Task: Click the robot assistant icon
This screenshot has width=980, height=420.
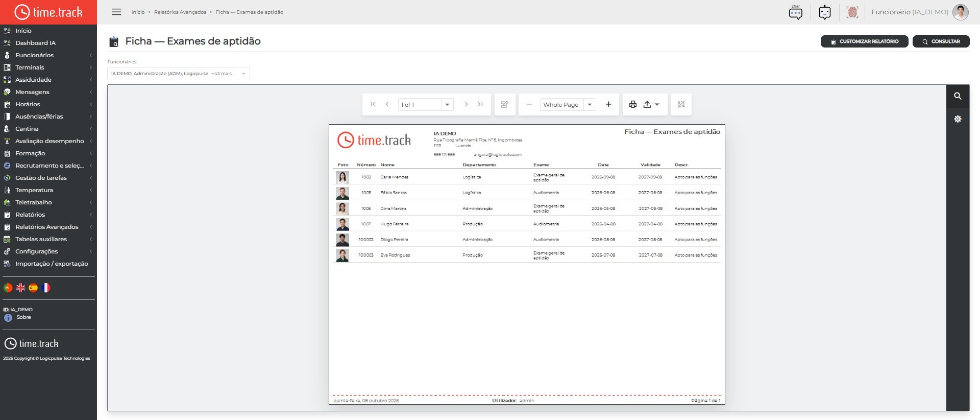Action: 825,12
